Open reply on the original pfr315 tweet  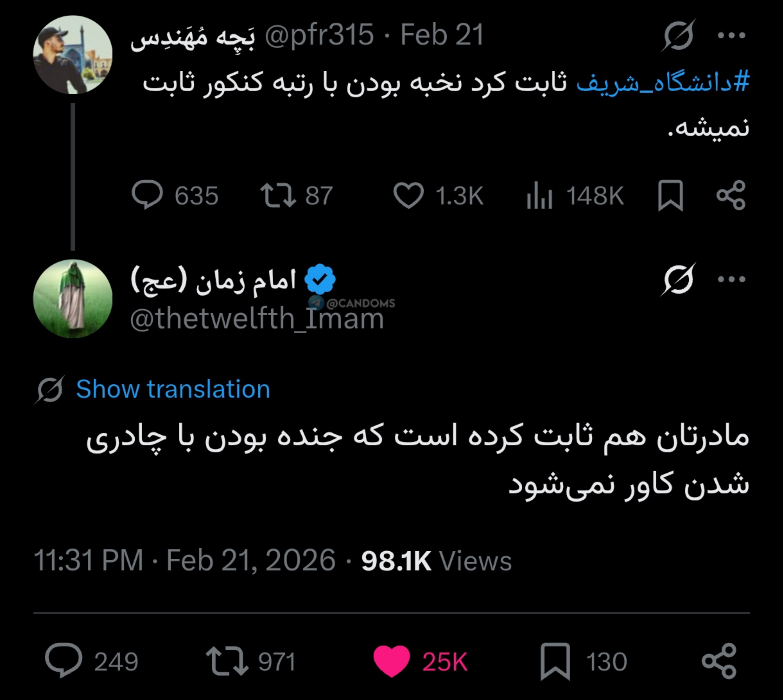(x=147, y=195)
